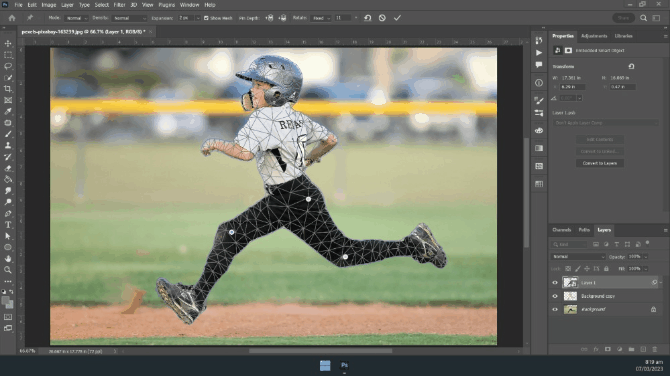Toggle the Show Mesh checkbox
Image resolution: width=670 pixels, height=376 pixels.
click(x=206, y=18)
